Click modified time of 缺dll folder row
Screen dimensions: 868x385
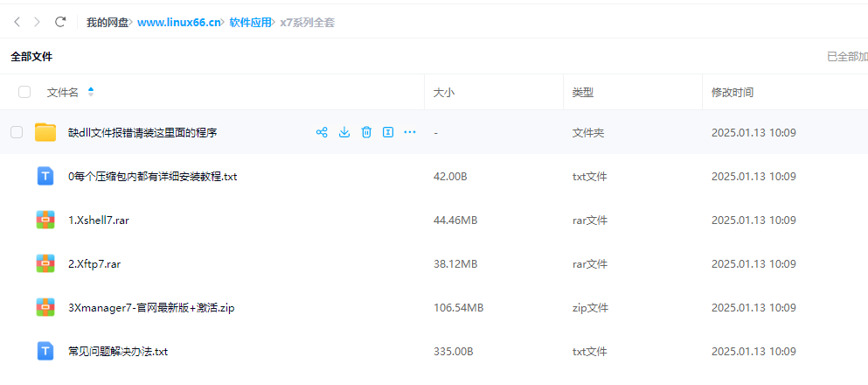click(x=753, y=133)
